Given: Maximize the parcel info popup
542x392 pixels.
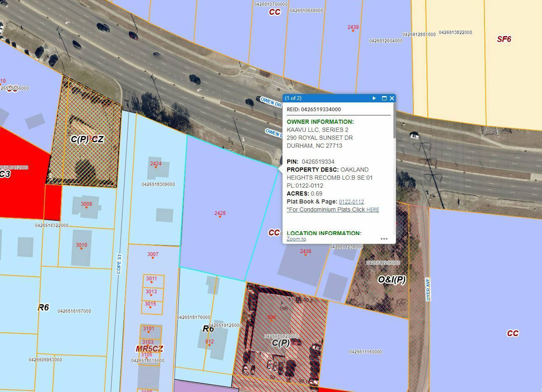Looking at the screenshot, I should [384, 98].
